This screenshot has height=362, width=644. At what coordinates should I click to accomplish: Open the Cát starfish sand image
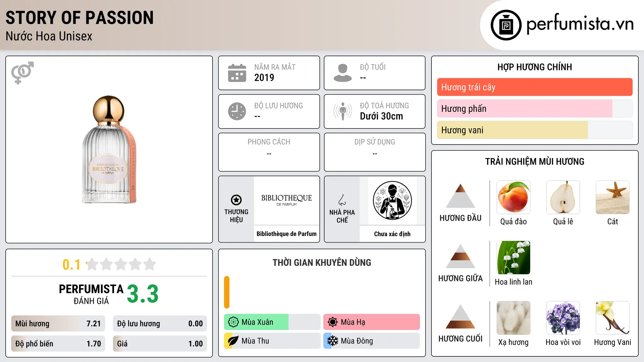pyautogui.click(x=613, y=197)
